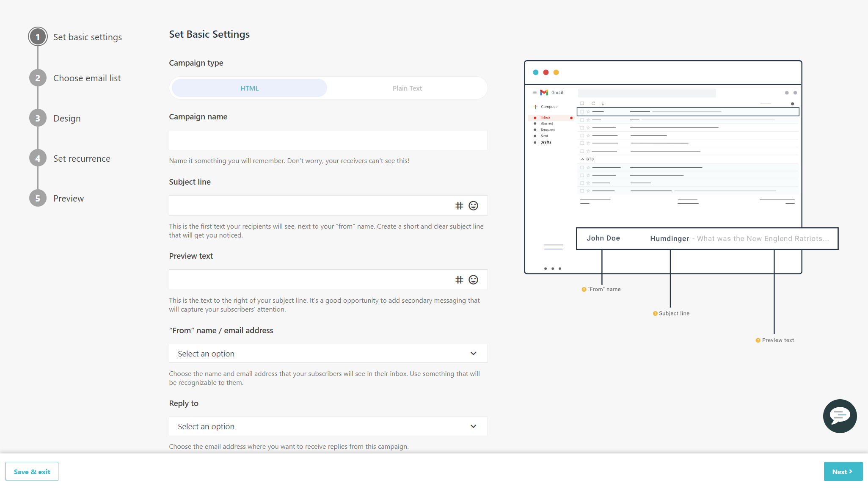This screenshot has width=868, height=489.
Task: Keep HTML selected as campaign type
Action: (x=249, y=88)
